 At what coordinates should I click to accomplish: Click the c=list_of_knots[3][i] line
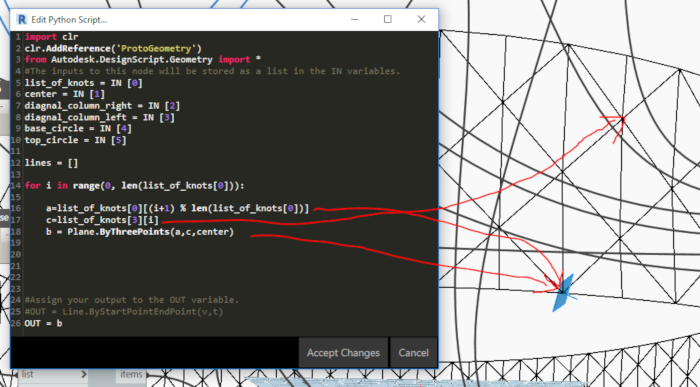click(x=102, y=220)
